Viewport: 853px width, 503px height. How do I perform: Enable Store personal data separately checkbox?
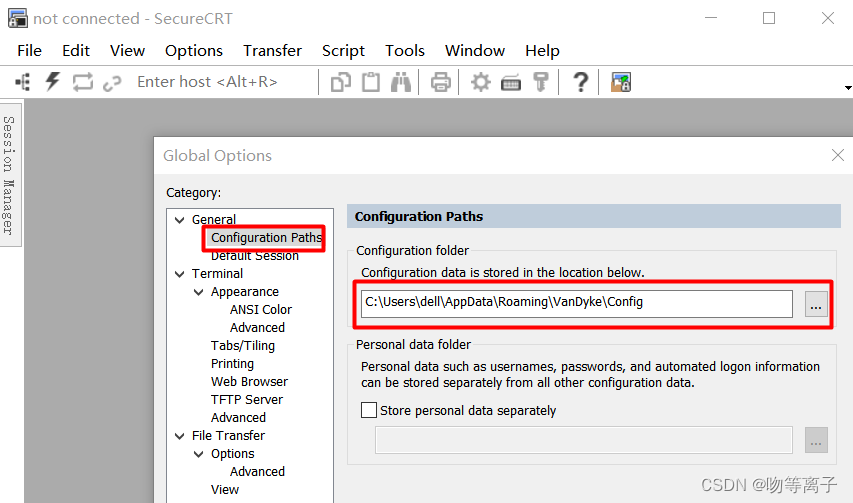pyautogui.click(x=369, y=410)
